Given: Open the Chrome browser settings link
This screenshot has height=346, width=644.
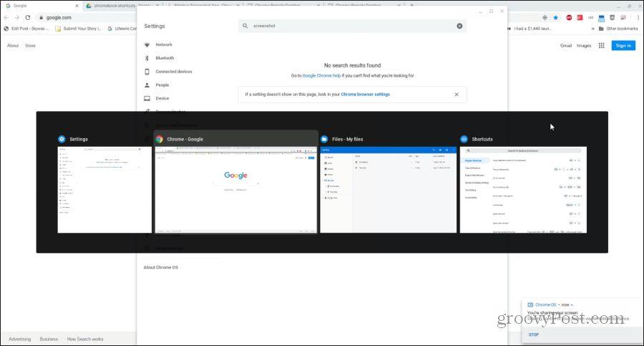Looking at the screenshot, I should [365, 95].
